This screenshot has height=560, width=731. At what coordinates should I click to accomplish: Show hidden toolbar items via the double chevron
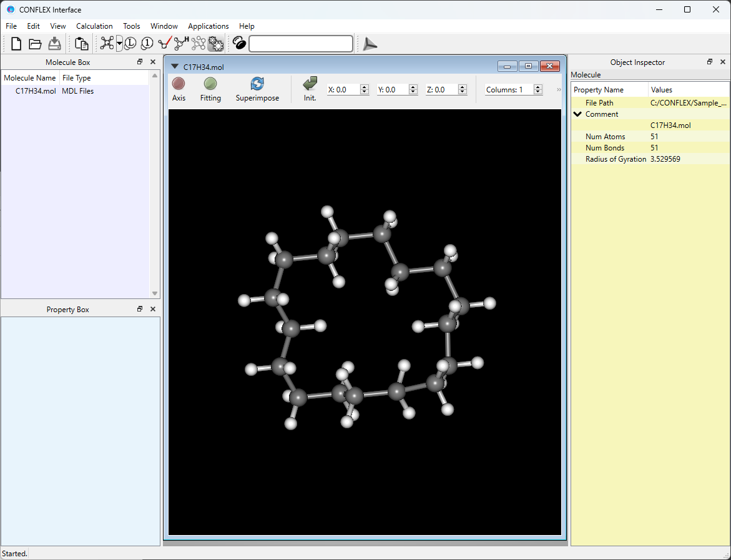point(559,90)
